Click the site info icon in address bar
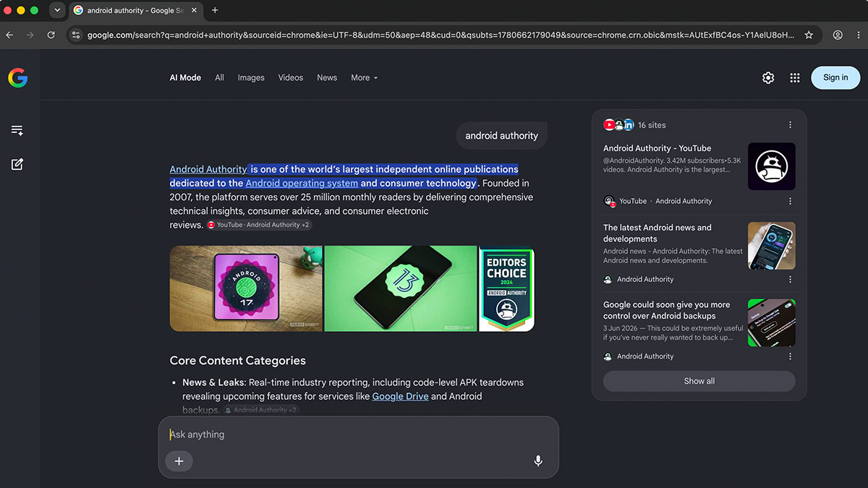The width and height of the screenshot is (868, 488). (x=76, y=35)
